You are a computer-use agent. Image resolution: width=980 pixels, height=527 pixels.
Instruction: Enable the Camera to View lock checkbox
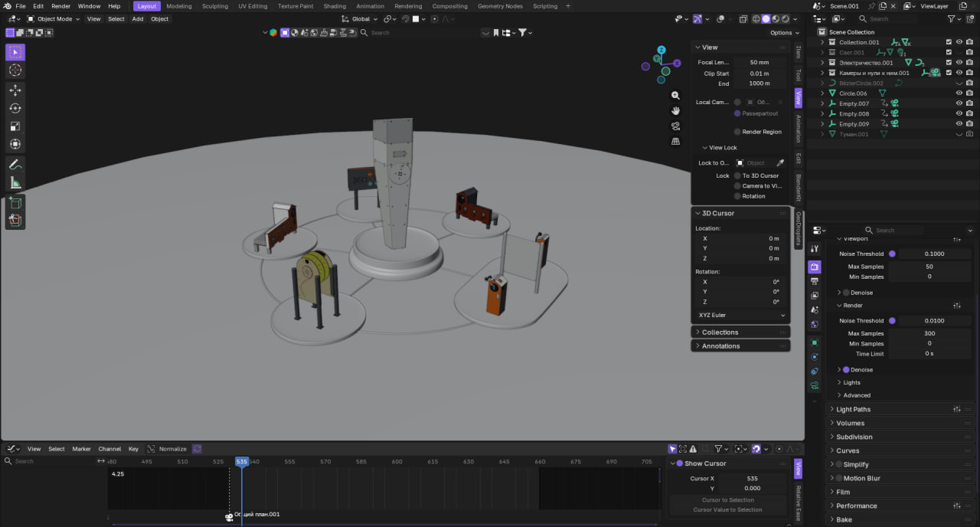pos(737,185)
